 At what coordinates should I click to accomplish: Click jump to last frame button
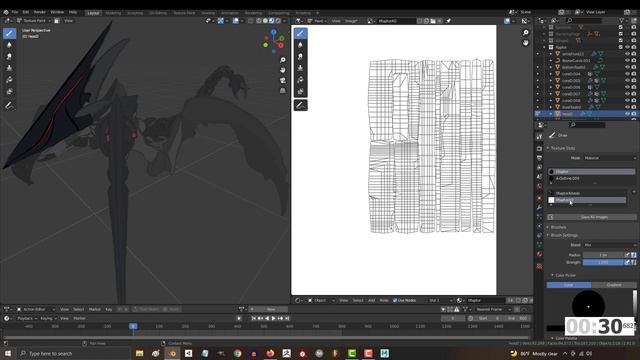point(287,318)
